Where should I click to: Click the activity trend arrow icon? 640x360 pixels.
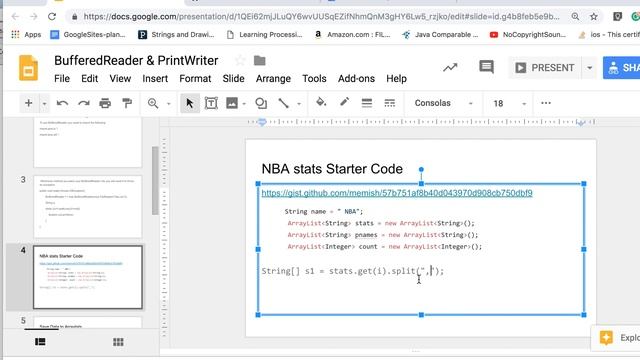coord(450,67)
